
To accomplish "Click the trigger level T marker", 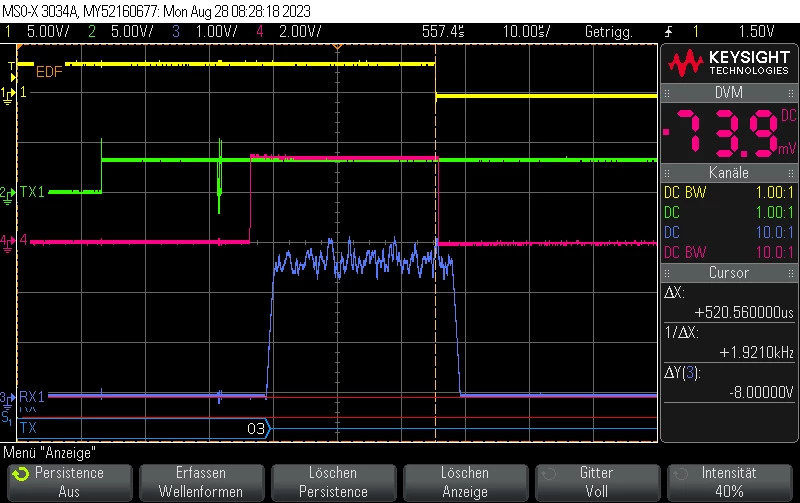I will 12,71.
